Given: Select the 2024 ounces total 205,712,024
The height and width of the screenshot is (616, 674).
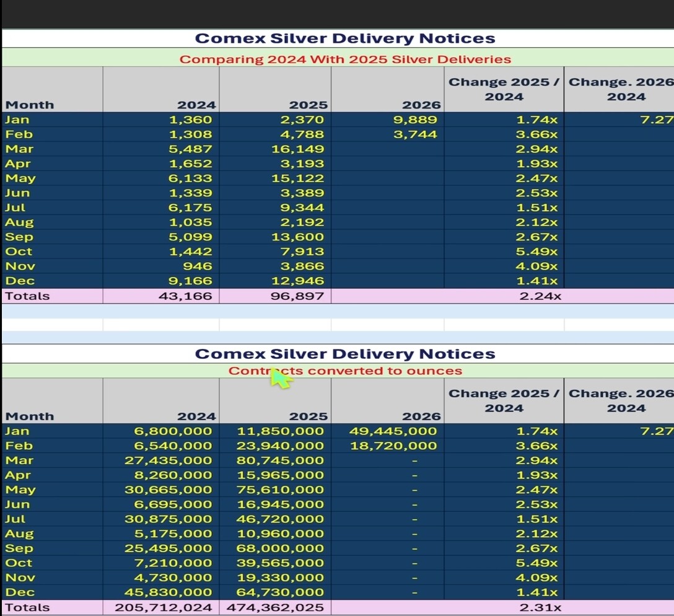Looking at the screenshot, I should (164, 607).
